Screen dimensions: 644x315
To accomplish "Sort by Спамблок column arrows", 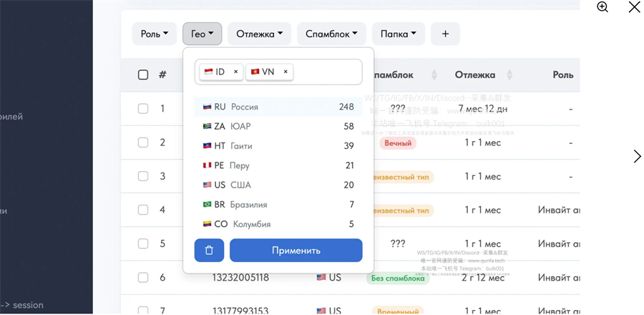I will point(434,74).
